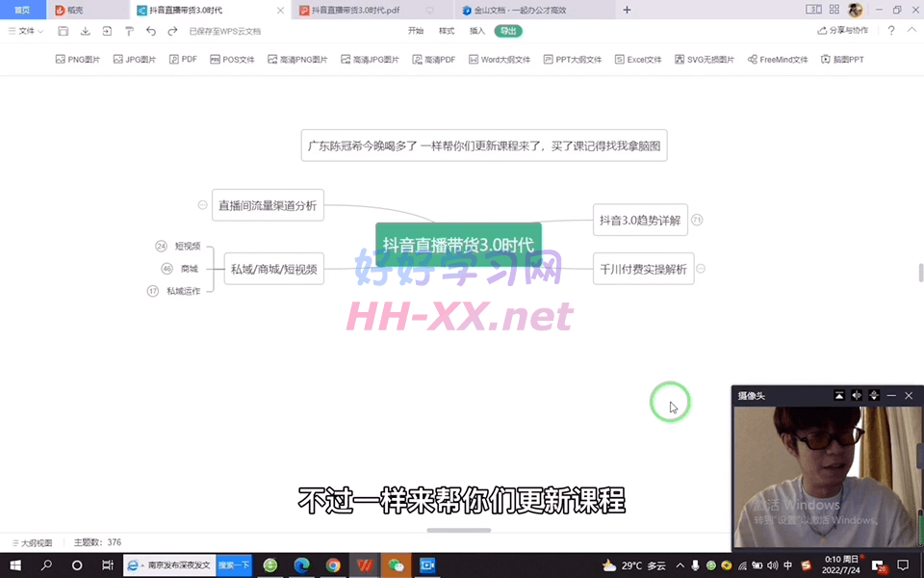
Task: Export as 高清PNG图片
Action: point(297,60)
